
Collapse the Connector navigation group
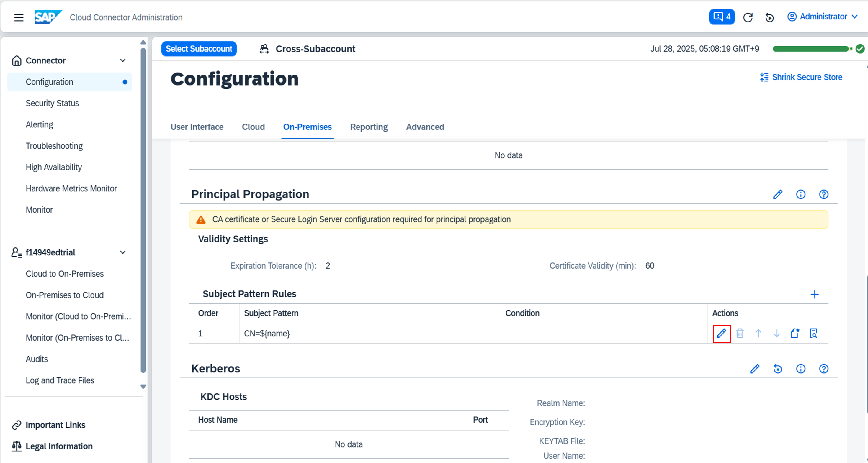[x=123, y=61]
